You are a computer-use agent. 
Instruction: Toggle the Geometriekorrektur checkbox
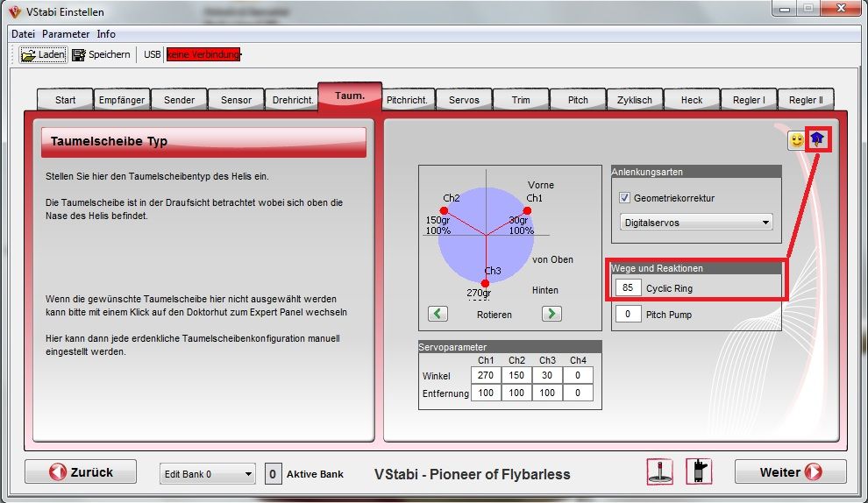625,198
